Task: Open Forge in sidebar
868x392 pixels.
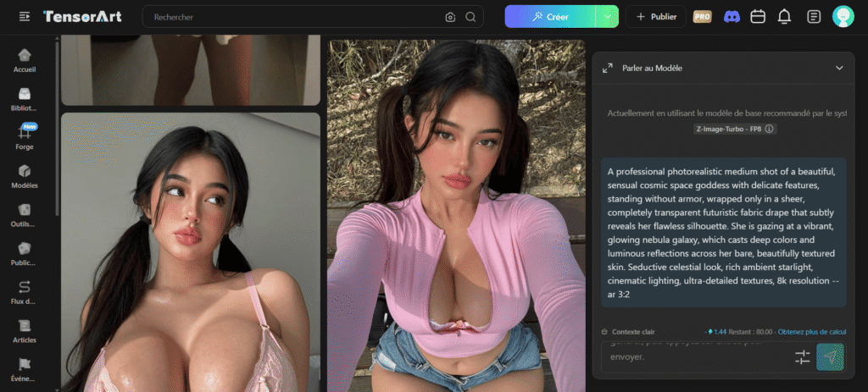Action: point(25,138)
